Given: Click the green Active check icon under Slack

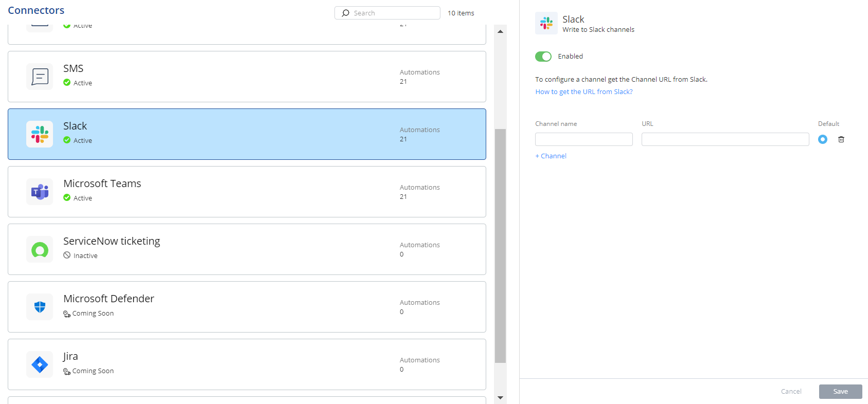Looking at the screenshot, I should (67, 140).
